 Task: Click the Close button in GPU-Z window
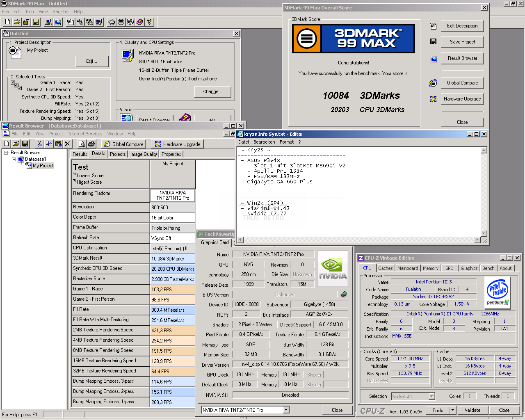(337, 410)
